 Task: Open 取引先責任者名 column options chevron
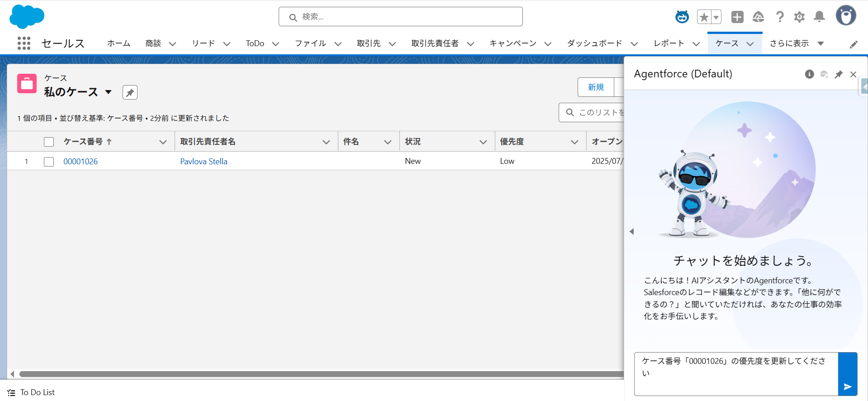click(326, 142)
